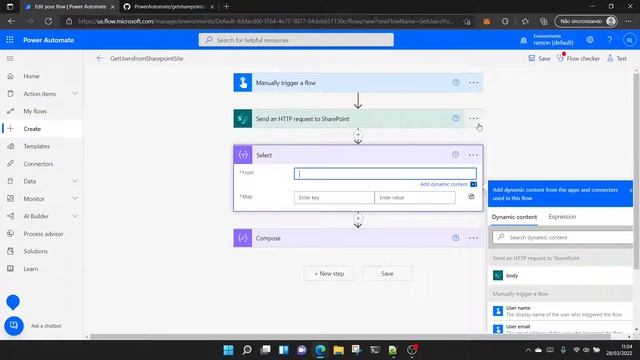Insert a step above the Select action
Screen dimensions: 640x360
[x=358, y=134]
